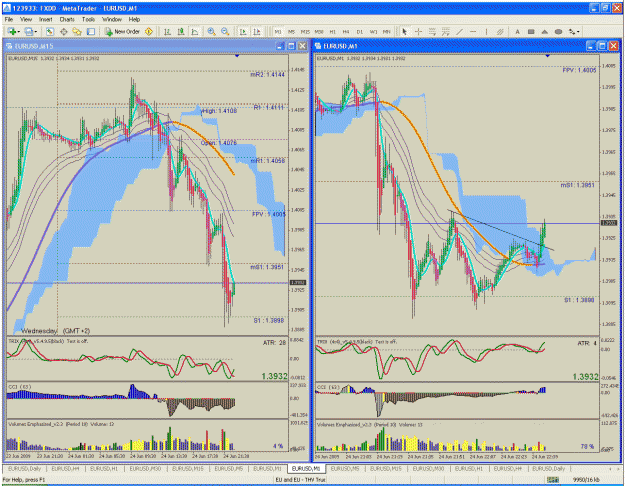Pick the Fibonacci retracement tool

(x=432, y=31)
